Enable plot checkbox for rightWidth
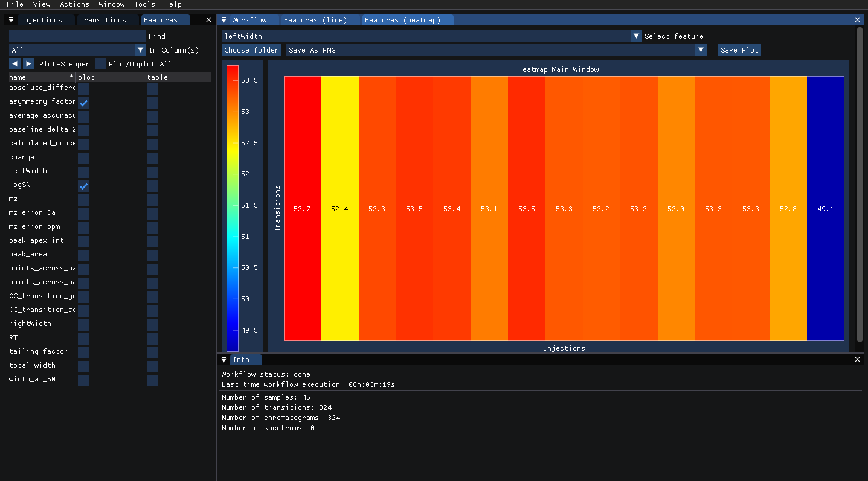Viewport: 868px width, 481px height. pos(84,325)
